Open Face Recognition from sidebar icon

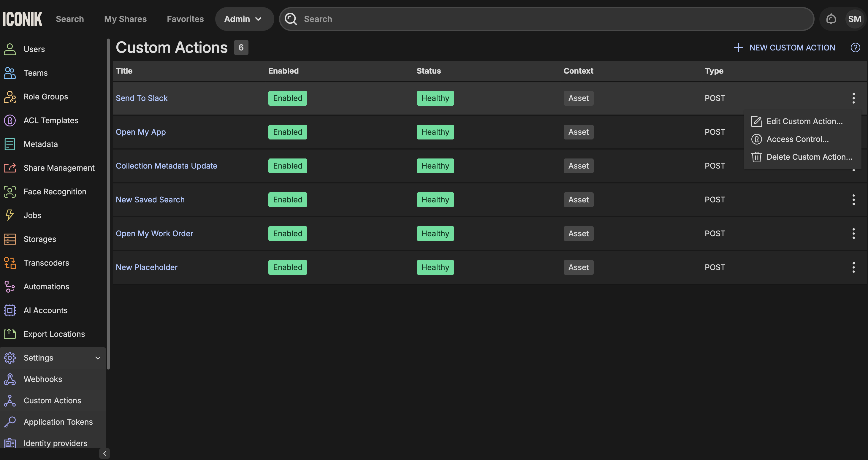tap(10, 192)
